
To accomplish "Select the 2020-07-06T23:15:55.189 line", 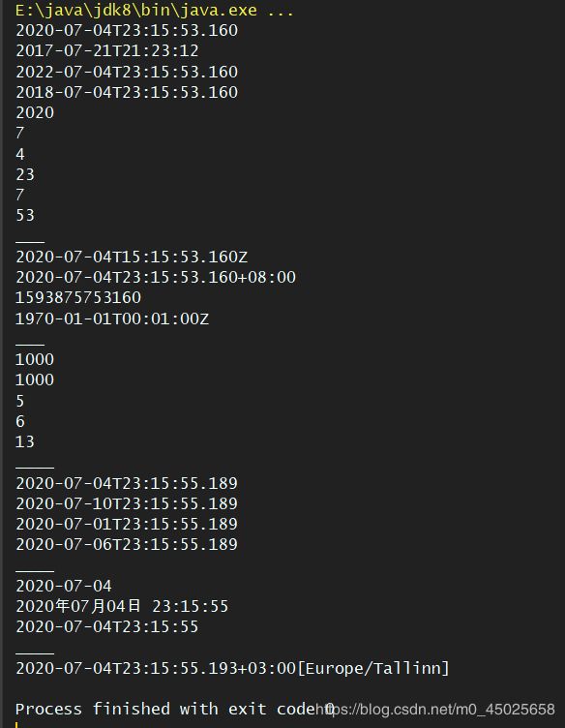I will pyautogui.click(x=127, y=545).
